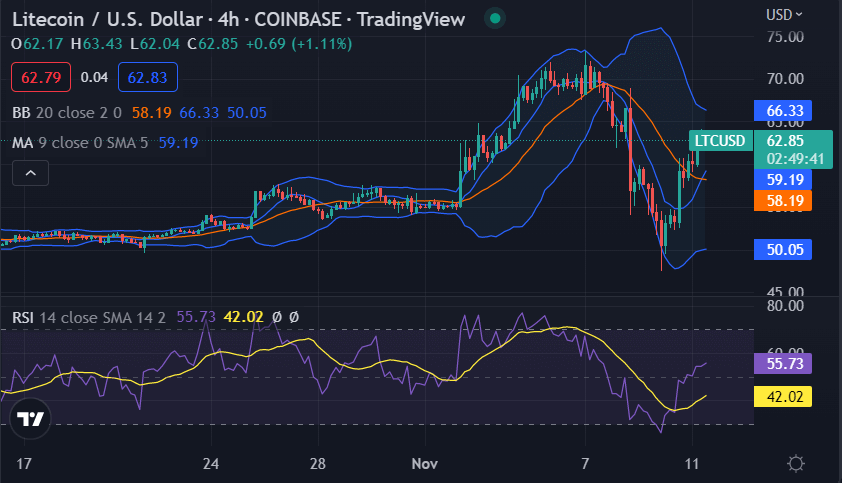
Task: Click the +0.69 (+1.11%) change value
Action: tap(299, 44)
